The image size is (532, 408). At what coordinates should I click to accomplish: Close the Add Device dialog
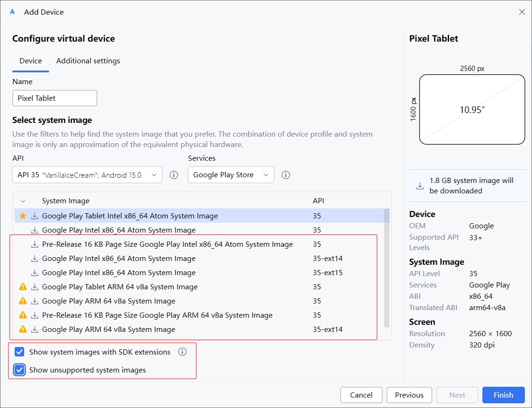pyautogui.click(x=522, y=12)
